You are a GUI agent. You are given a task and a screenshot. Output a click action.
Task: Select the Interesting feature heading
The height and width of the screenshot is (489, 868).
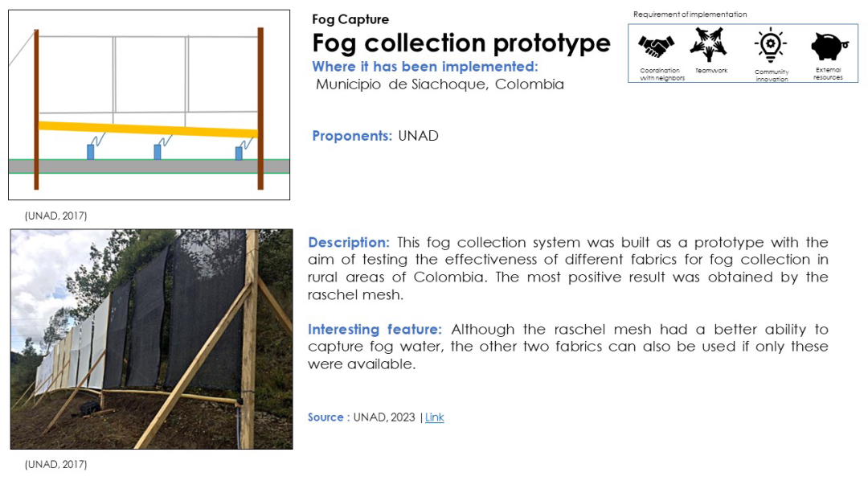pos(375,330)
